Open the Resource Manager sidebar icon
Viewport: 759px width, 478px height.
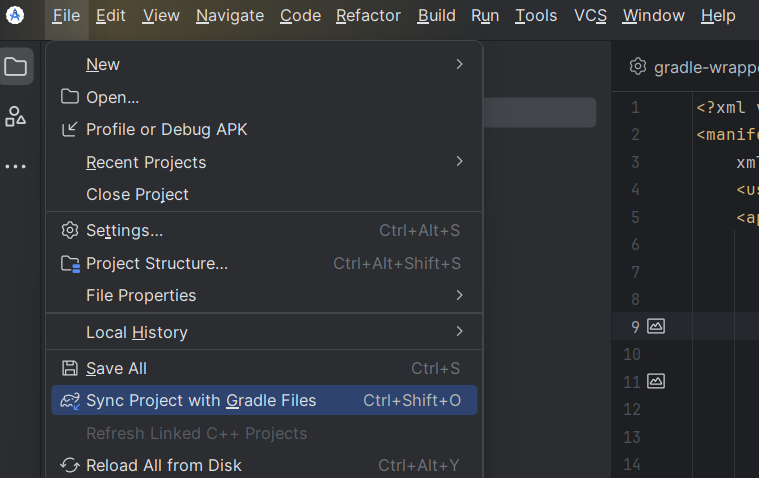tap(16, 116)
